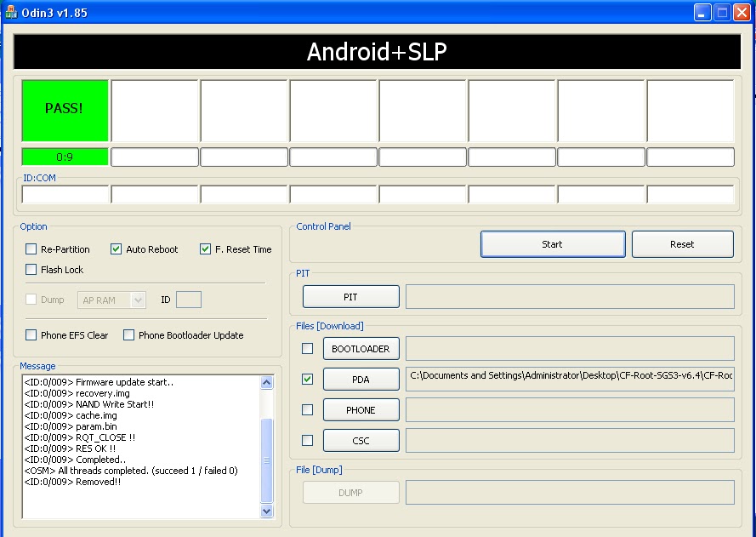Open PIT file browser button

351,297
